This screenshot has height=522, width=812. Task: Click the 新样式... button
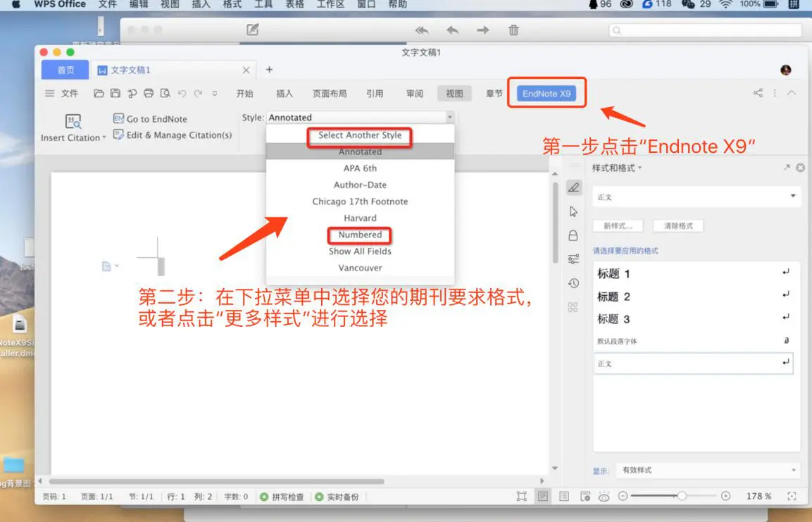(x=618, y=226)
